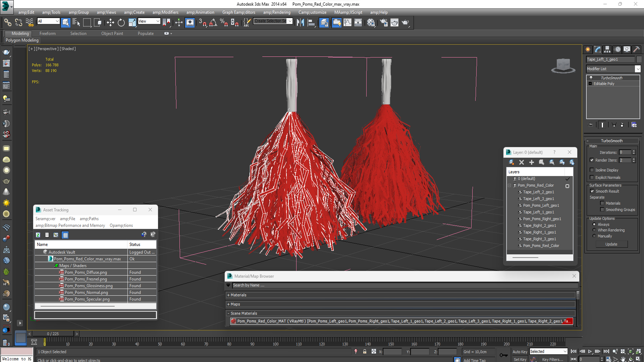Switch to the Motion command panel

[x=617, y=49]
